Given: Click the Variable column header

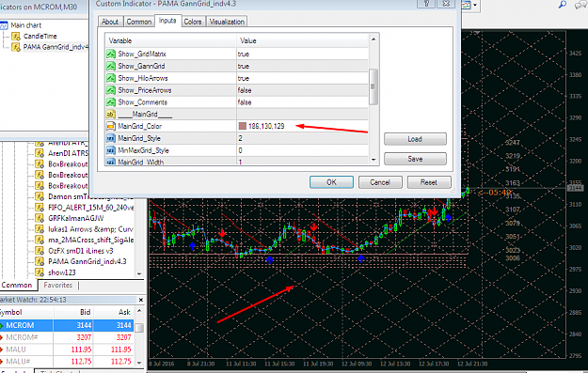Looking at the screenshot, I should tap(170, 40).
